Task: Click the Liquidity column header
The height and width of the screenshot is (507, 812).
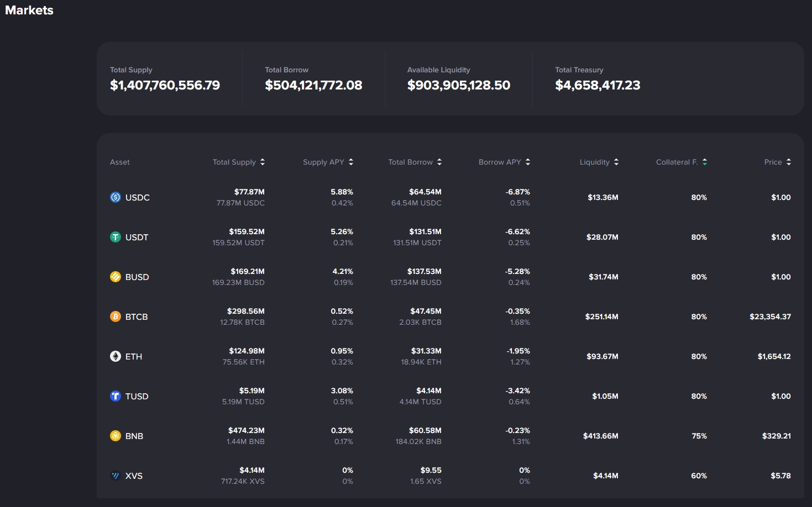Action: [599, 162]
